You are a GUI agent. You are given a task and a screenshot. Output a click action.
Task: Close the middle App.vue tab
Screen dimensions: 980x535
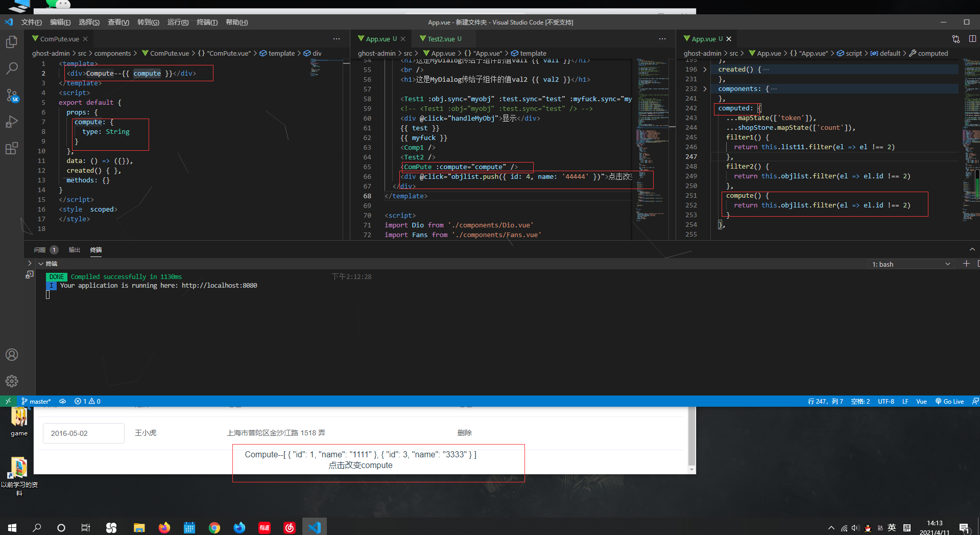403,39
